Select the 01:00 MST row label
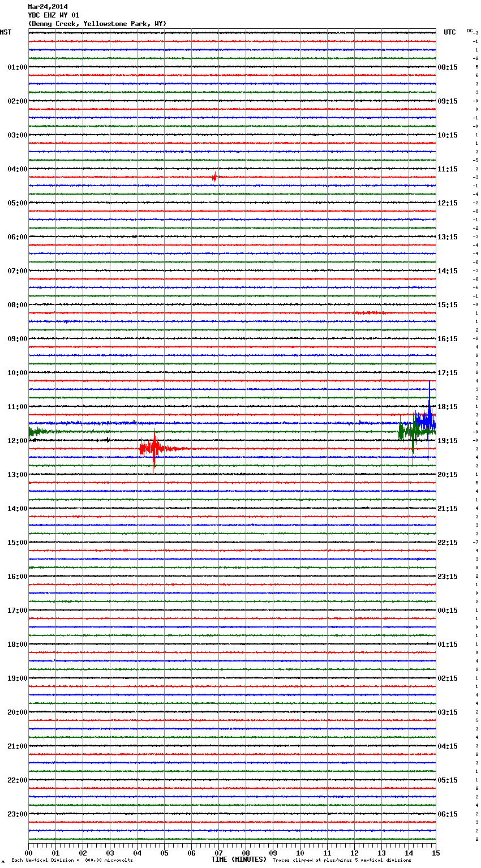 coord(18,67)
